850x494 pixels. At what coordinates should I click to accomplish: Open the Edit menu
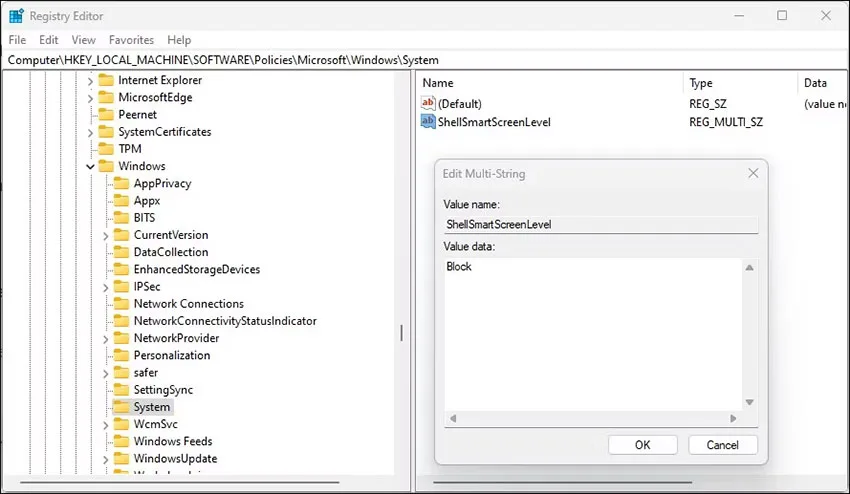tap(48, 40)
